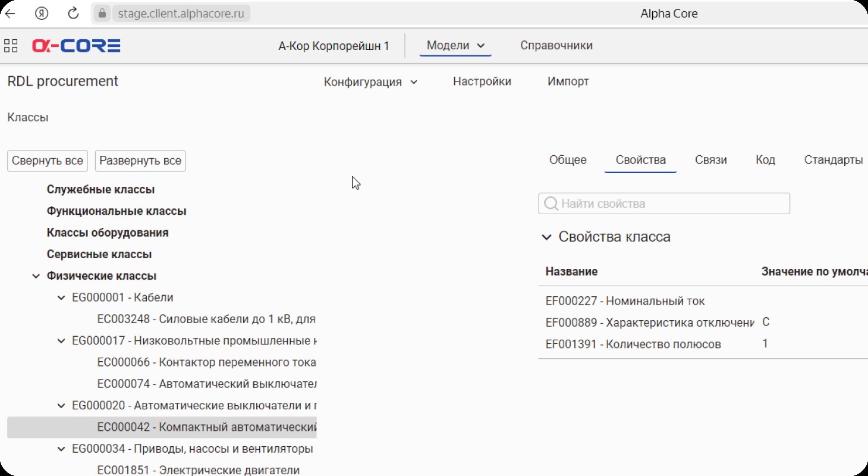
Task: Collapse the EG000017 Низковольтные промышленные group
Action: pyautogui.click(x=61, y=341)
